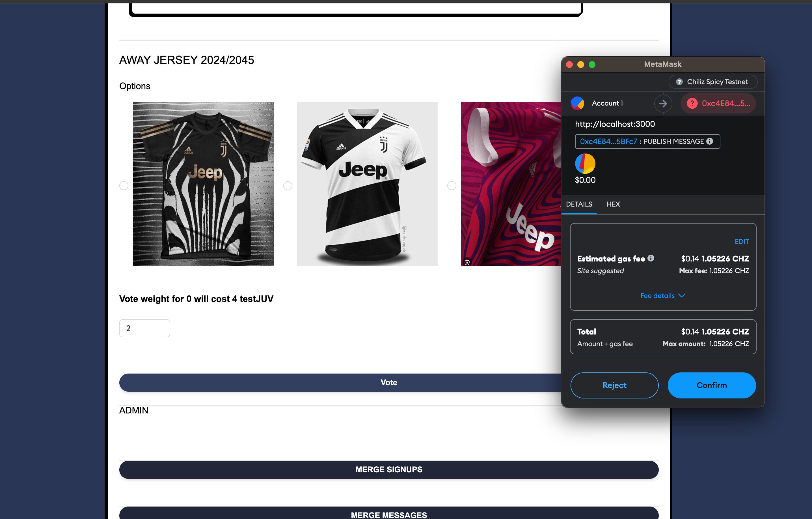Click the MERGE SIGNUPS admin button

click(x=389, y=469)
